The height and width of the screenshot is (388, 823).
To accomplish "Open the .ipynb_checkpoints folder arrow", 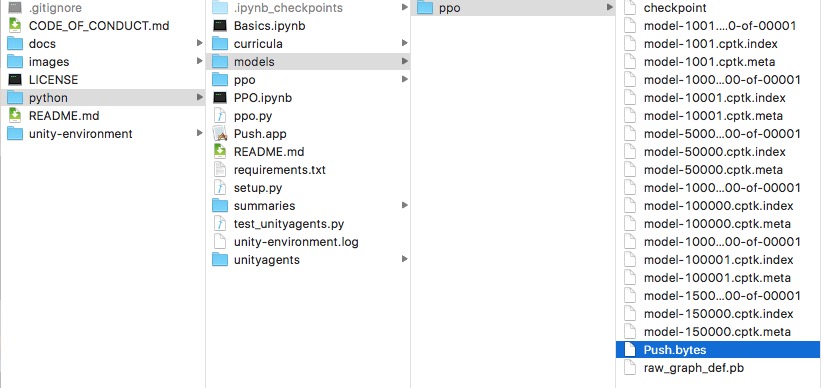I will coord(405,7).
